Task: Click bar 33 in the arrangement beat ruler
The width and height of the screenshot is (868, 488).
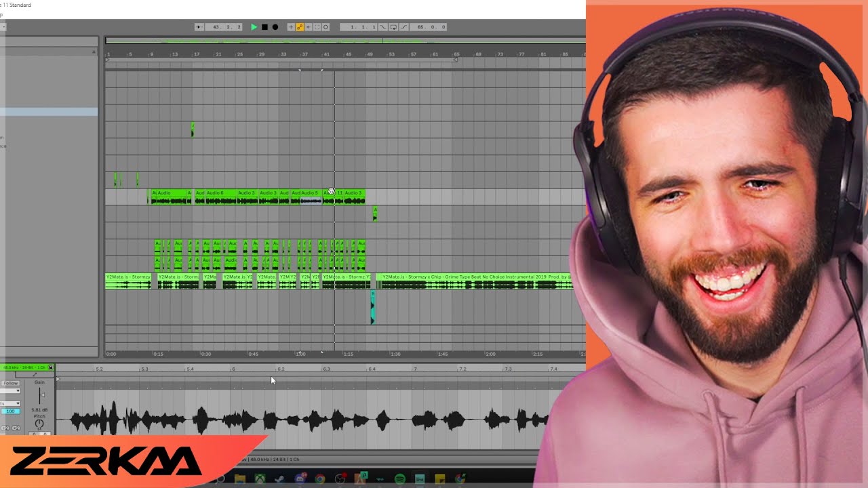Action: click(283, 54)
